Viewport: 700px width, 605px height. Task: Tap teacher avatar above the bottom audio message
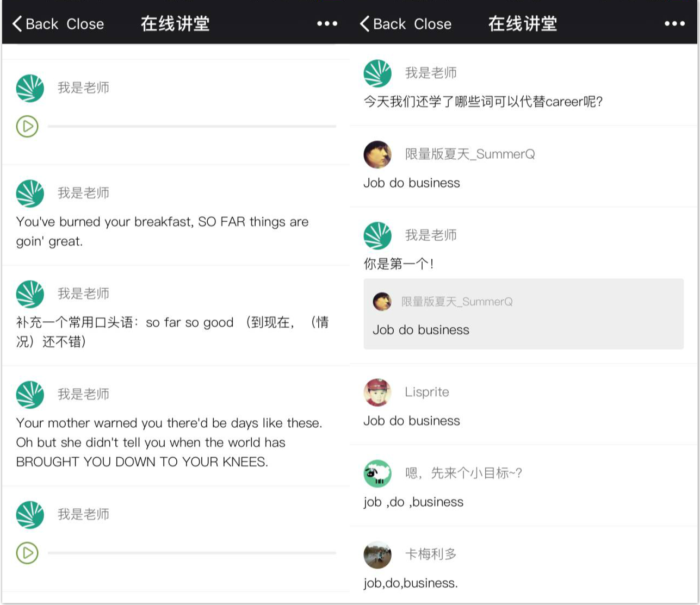(30, 515)
